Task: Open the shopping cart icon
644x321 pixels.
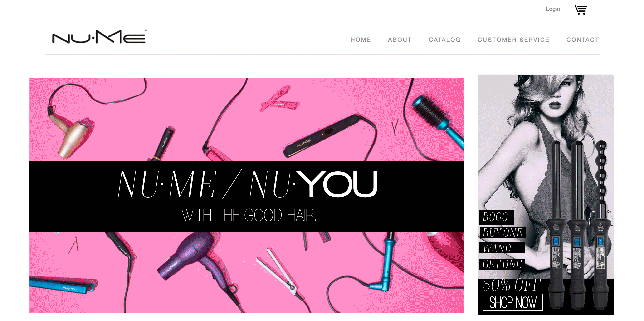Action: pos(581,10)
